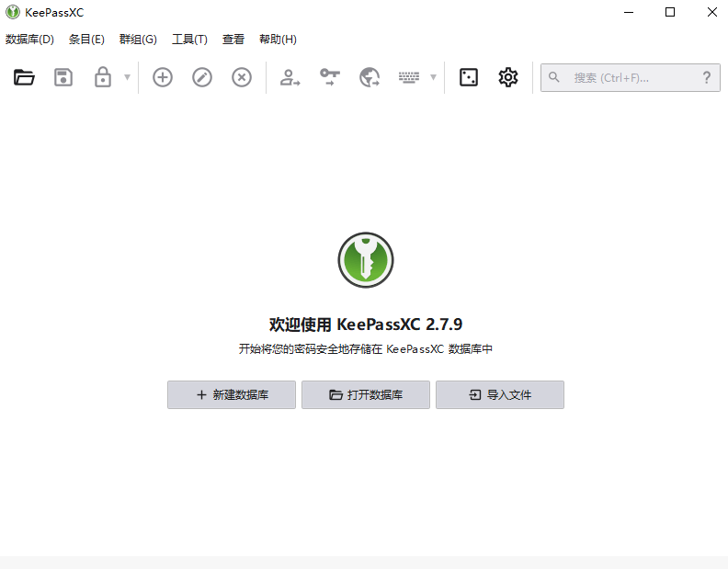The image size is (728, 569).
Task: Click the lock database padlock icon
Action: (103, 77)
